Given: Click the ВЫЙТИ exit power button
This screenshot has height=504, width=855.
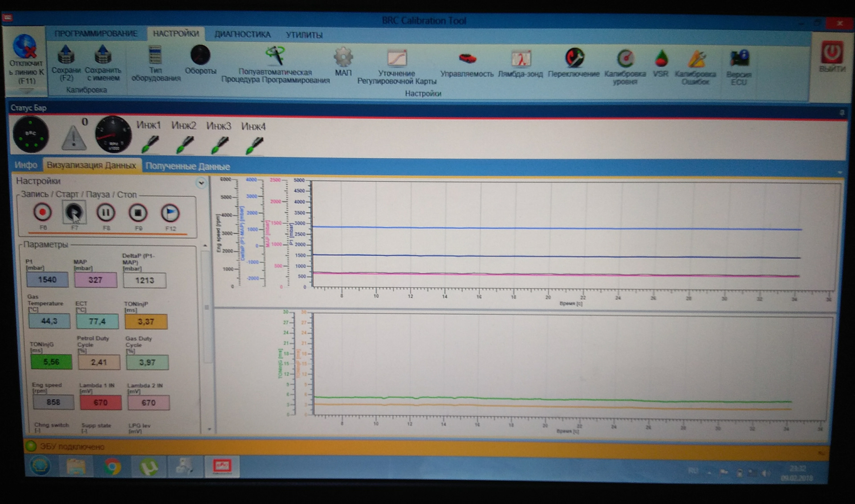Looking at the screenshot, I should click(831, 52).
